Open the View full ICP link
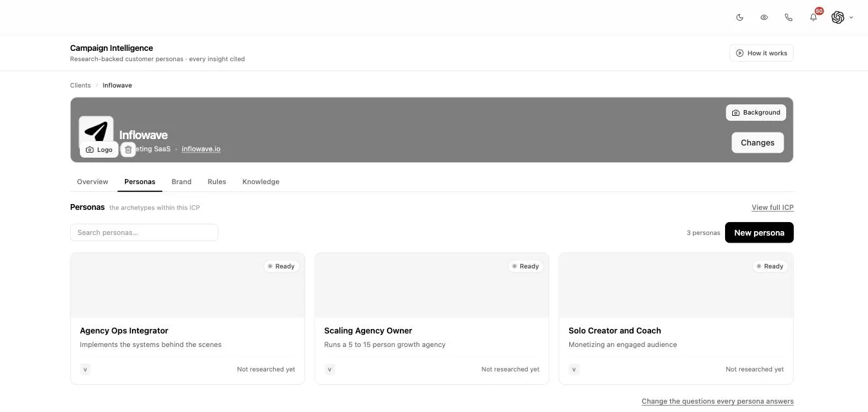Viewport: 868px width, 412px height. point(773,207)
